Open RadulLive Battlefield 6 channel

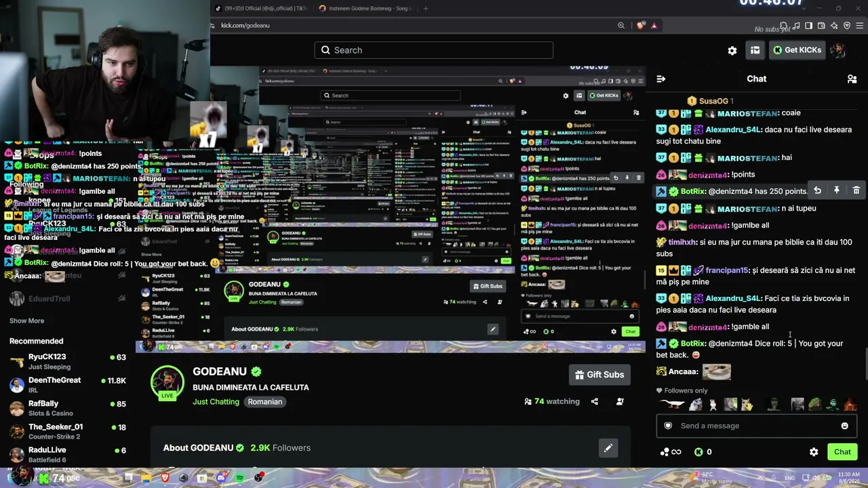(x=68, y=454)
